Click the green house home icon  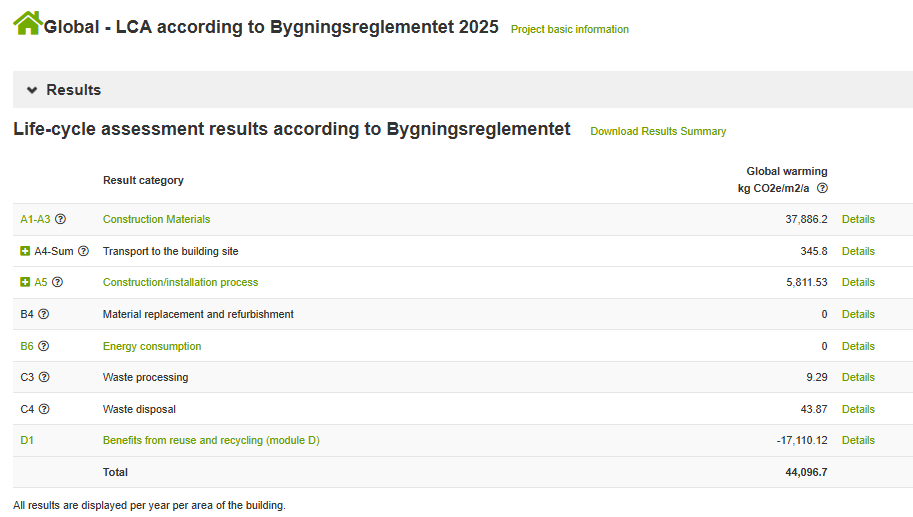[27, 23]
